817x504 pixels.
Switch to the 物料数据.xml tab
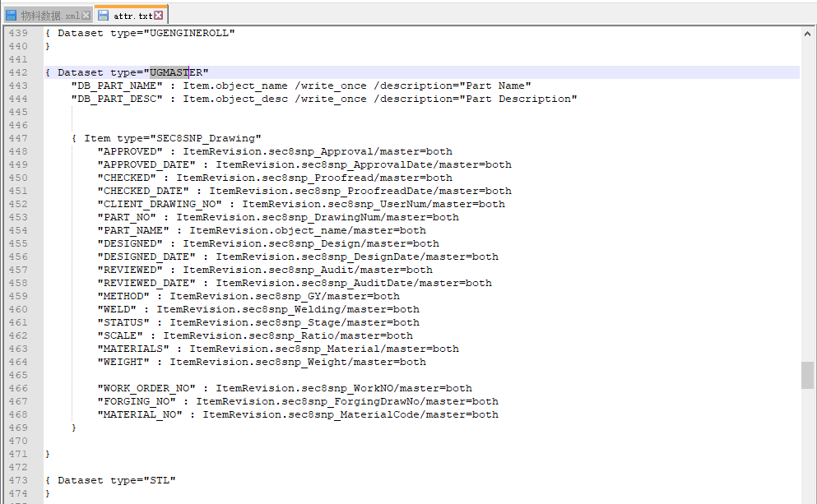[x=49, y=16]
